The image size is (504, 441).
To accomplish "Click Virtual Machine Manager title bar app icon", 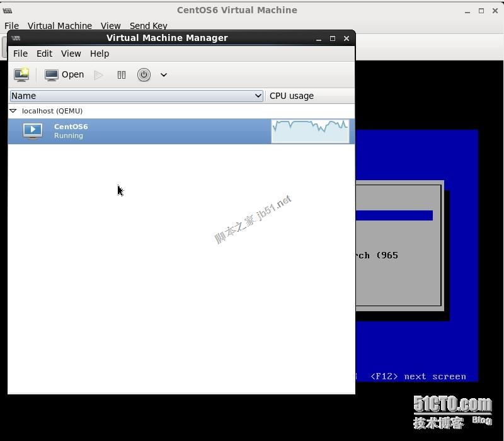I will 16,38.
